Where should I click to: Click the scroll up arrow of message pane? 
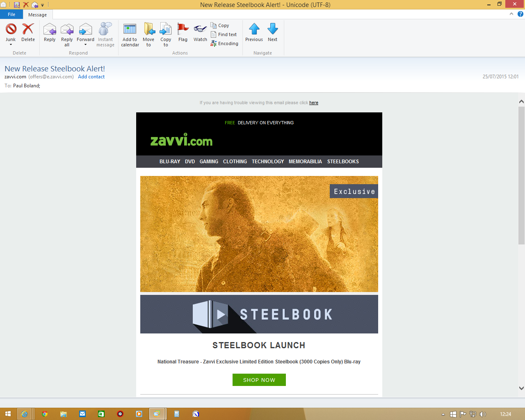(521, 101)
